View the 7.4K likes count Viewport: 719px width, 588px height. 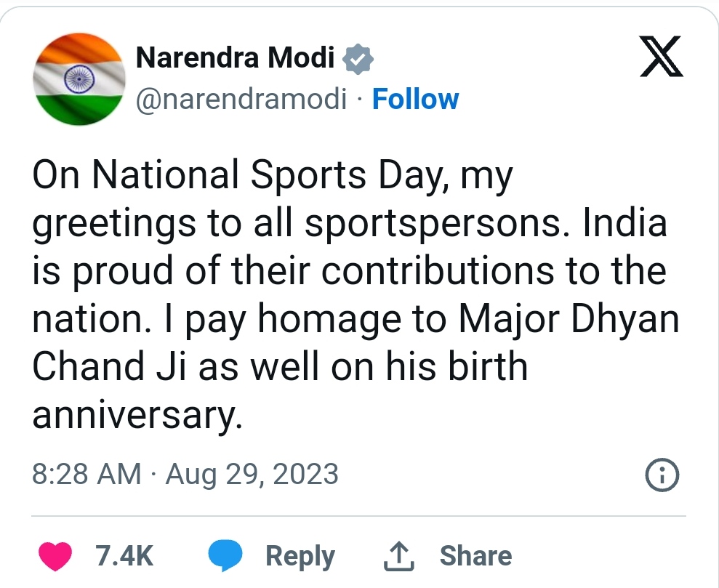coord(124,556)
